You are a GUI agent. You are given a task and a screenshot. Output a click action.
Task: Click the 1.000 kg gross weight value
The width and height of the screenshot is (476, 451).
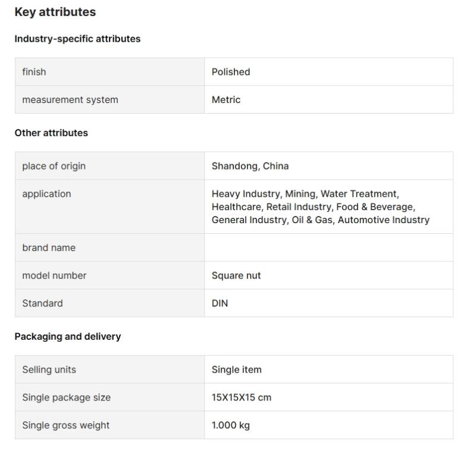pyautogui.click(x=231, y=425)
